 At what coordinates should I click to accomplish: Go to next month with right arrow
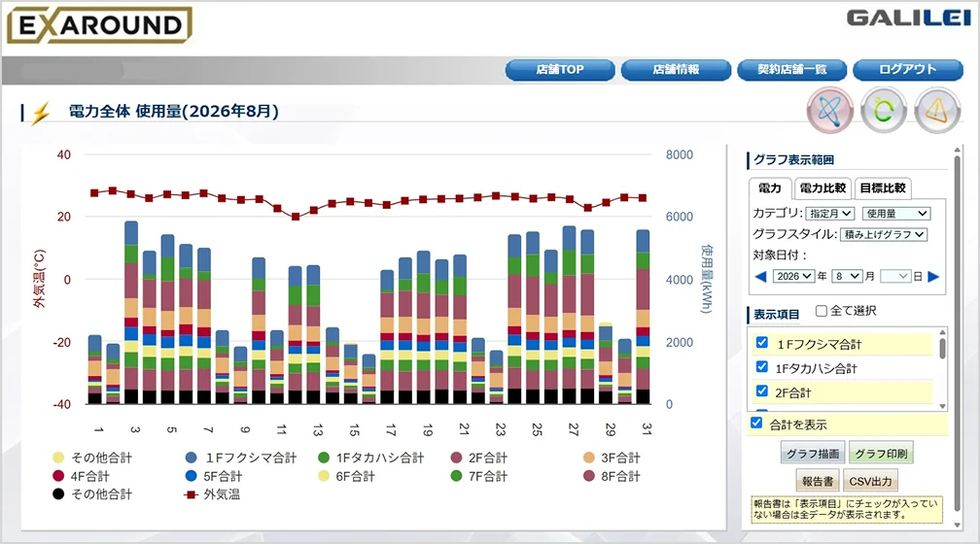point(933,277)
